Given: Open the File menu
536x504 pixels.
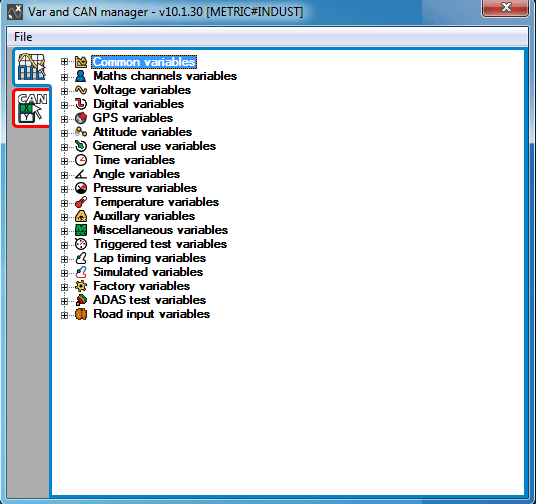Looking at the screenshot, I should 23,37.
